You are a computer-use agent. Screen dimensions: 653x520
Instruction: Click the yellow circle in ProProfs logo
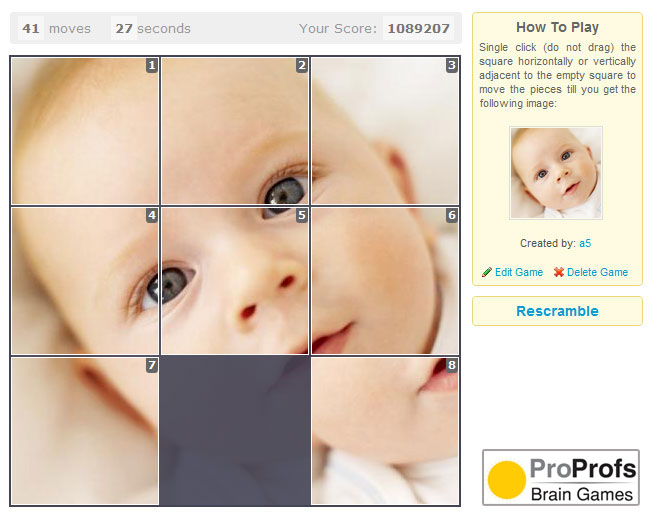point(506,480)
